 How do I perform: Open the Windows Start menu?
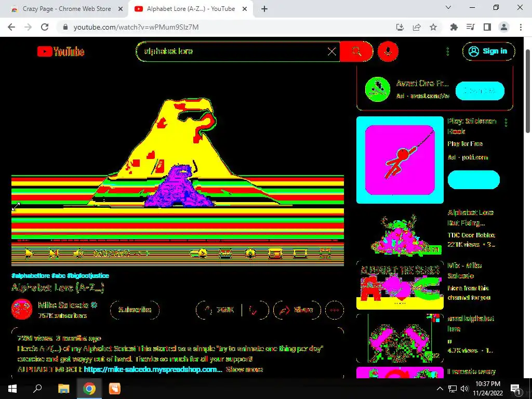click(12, 389)
